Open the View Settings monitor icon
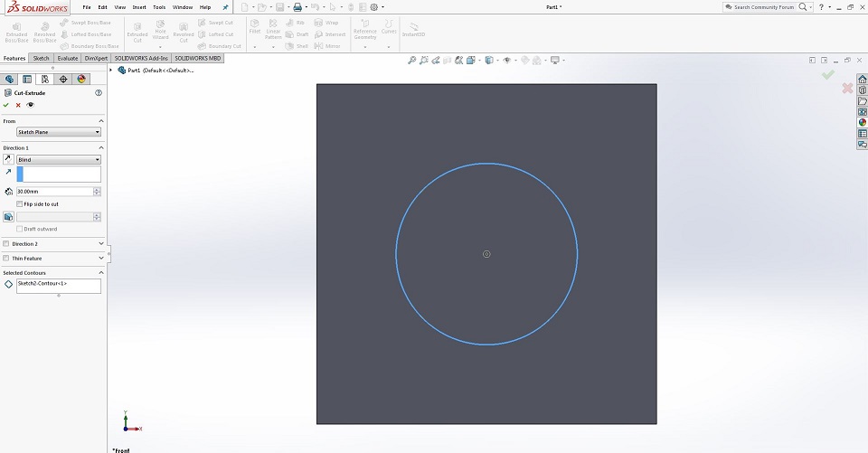The height and width of the screenshot is (453, 868). click(554, 61)
